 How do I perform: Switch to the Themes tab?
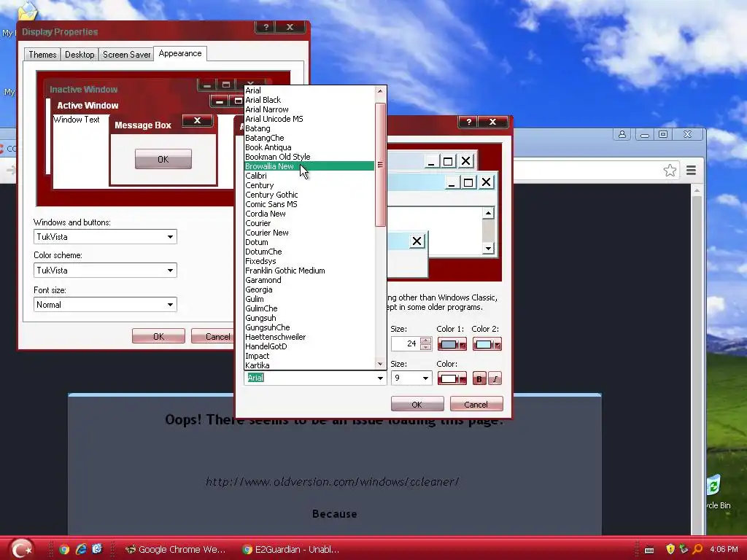pos(42,54)
